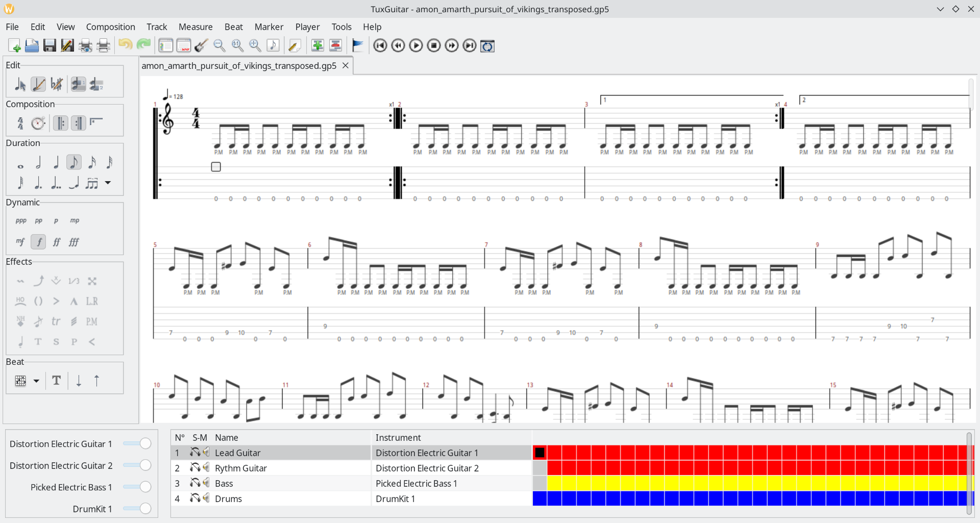Open the loop playback mode icon
980x523 pixels.
tap(487, 46)
